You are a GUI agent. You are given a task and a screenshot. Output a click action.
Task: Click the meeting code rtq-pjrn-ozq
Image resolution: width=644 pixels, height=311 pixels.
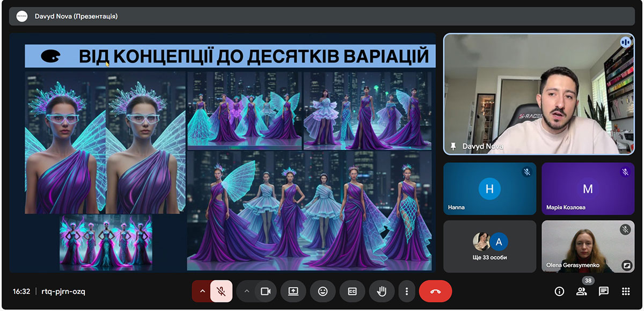point(63,291)
